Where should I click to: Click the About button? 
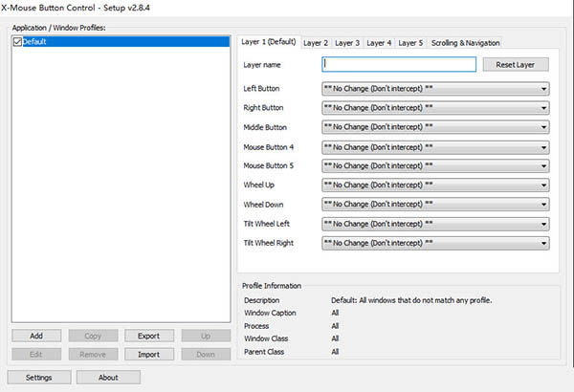click(109, 377)
